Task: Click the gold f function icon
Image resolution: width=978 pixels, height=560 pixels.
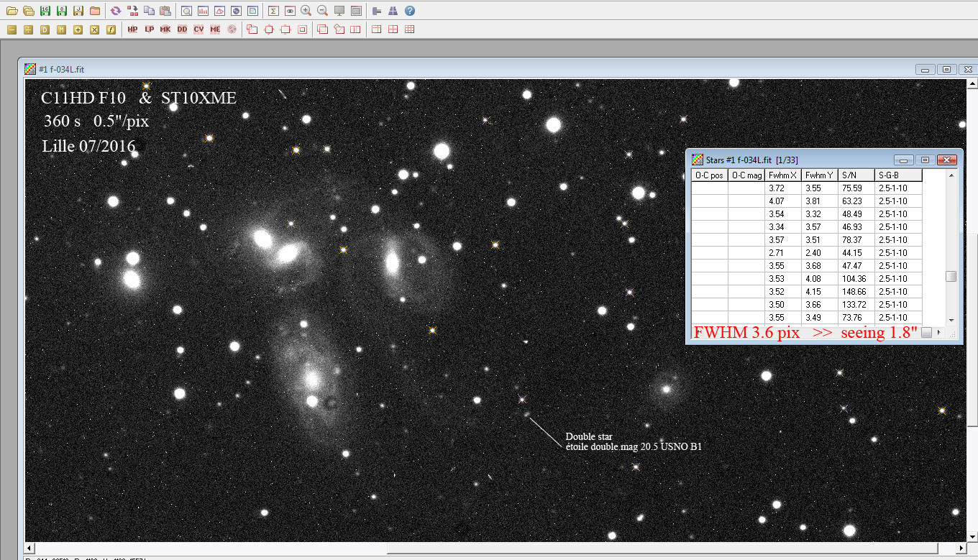Action: [x=111, y=29]
